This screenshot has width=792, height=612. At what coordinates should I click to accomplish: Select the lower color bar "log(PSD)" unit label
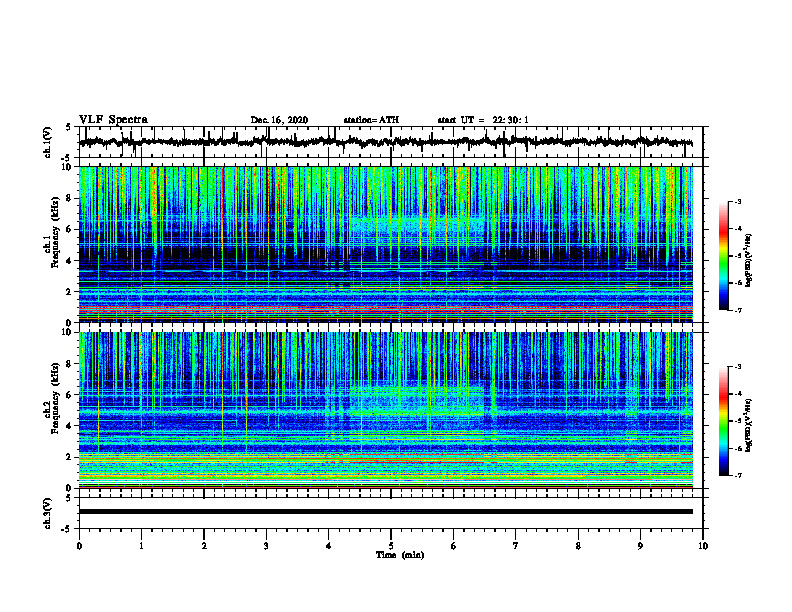[x=748, y=425]
